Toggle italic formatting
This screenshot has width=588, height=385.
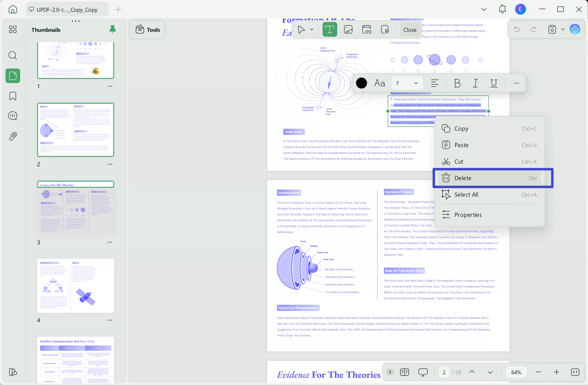coord(475,83)
